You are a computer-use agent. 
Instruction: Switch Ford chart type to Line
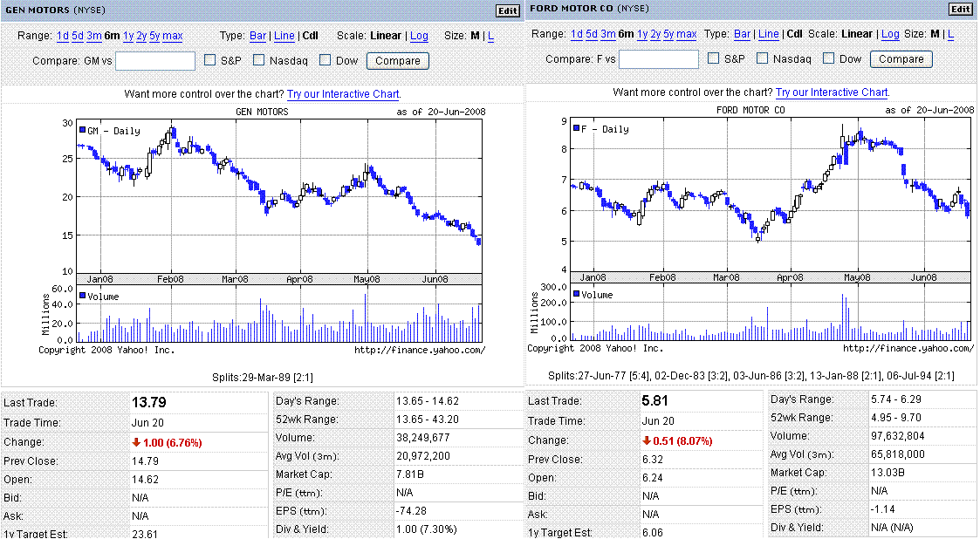coord(768,34)
